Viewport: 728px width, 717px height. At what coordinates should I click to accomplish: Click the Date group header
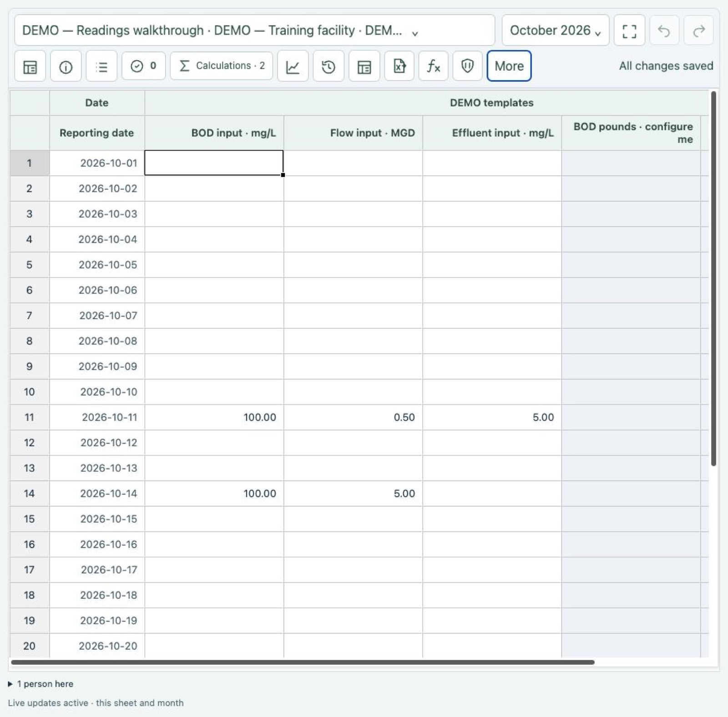[x=97, y=103]
